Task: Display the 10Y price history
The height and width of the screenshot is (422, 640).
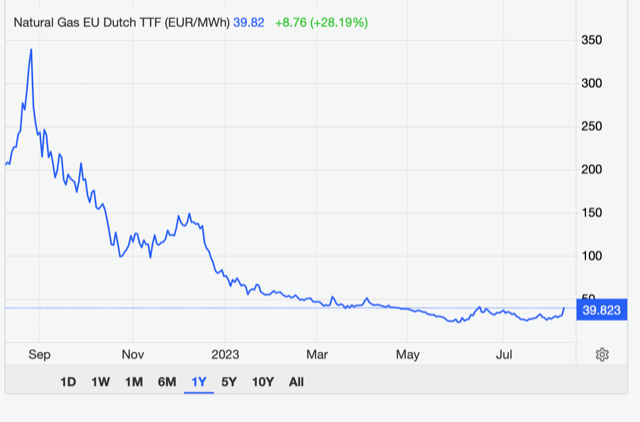Action: [x=263, y=382]
